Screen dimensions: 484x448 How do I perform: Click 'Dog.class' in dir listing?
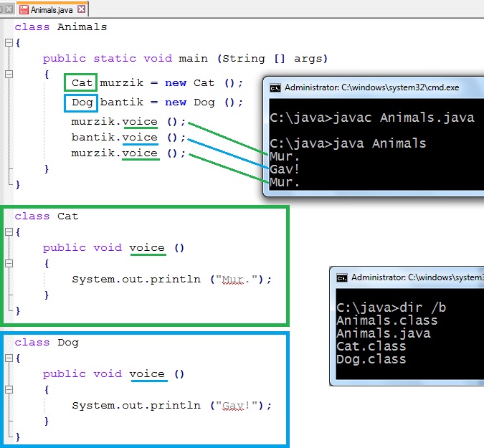tap(371, 359)
